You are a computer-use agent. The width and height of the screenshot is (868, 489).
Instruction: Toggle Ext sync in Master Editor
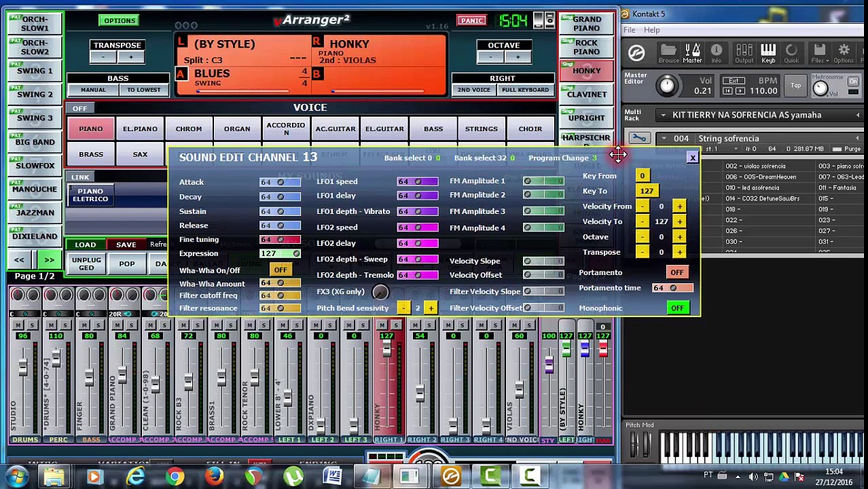pos(734,80)
